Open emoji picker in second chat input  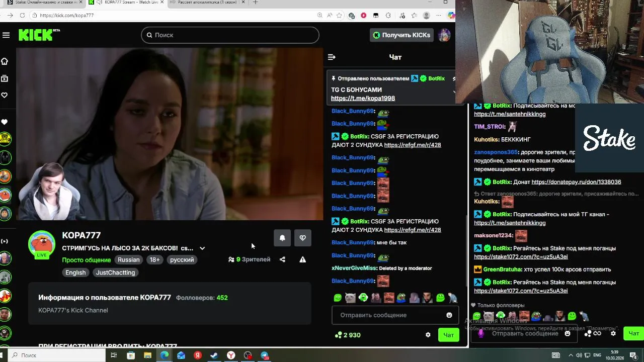(568, 333)
